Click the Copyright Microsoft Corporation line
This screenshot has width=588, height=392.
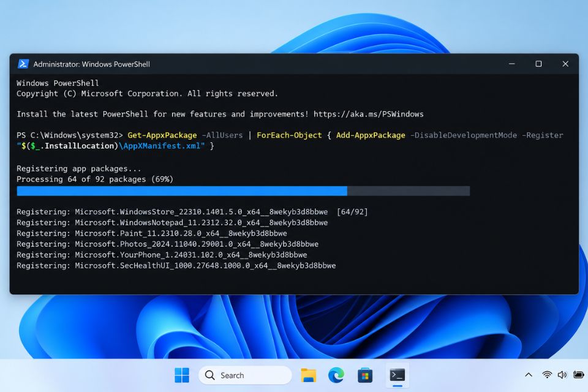point(148,94)
